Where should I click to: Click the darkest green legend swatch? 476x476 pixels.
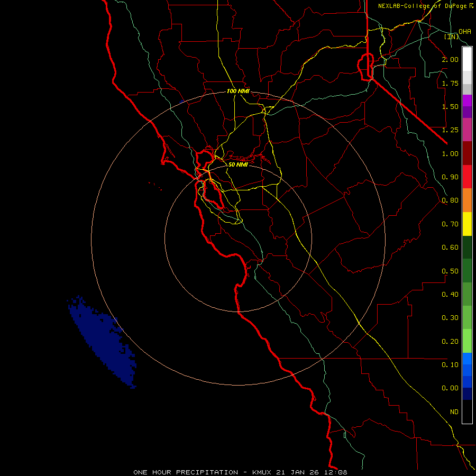467,248
